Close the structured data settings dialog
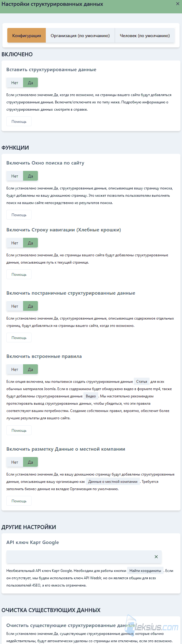182x644 pixels. (x=178, y=4)
